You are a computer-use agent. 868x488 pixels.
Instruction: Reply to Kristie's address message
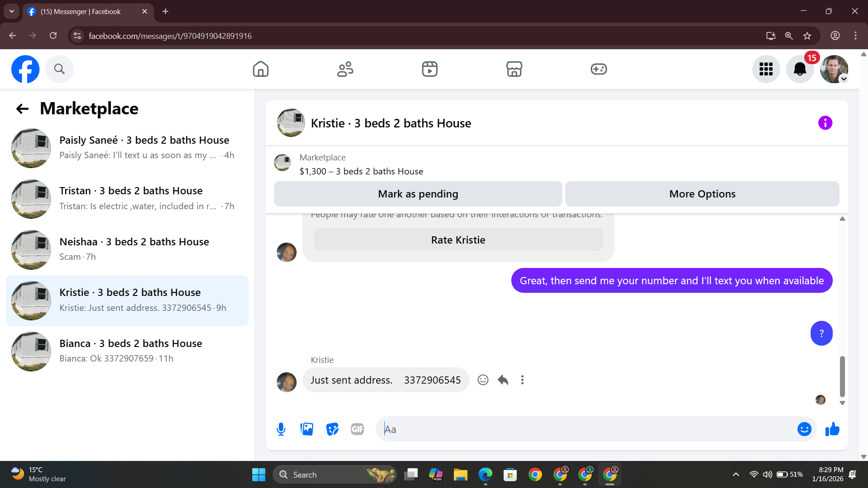[503, 380]
